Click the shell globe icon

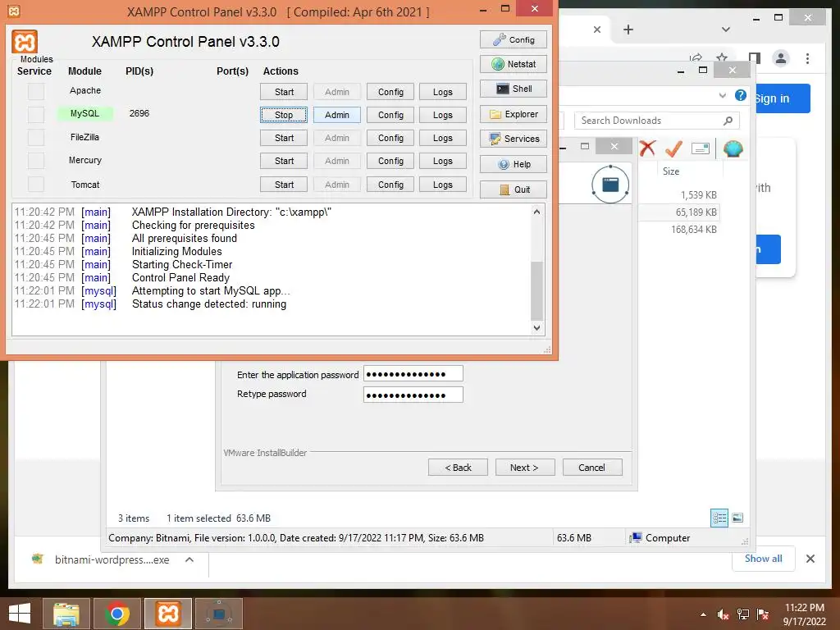coord(733,148)
